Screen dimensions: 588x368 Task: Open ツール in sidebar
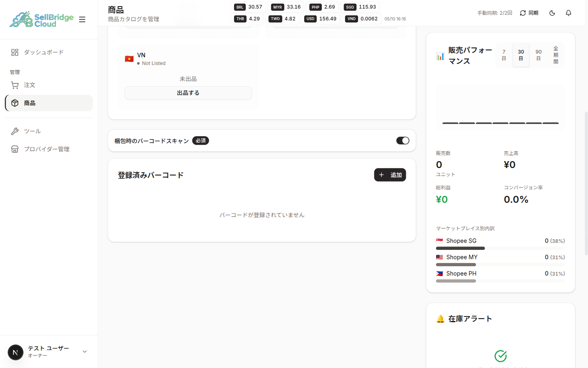point(49,131)
